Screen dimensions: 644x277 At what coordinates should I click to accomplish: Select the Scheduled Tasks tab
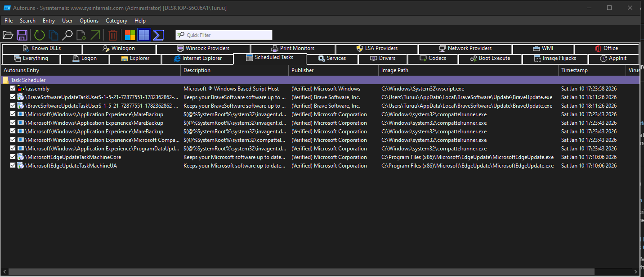tap(270, 58)
